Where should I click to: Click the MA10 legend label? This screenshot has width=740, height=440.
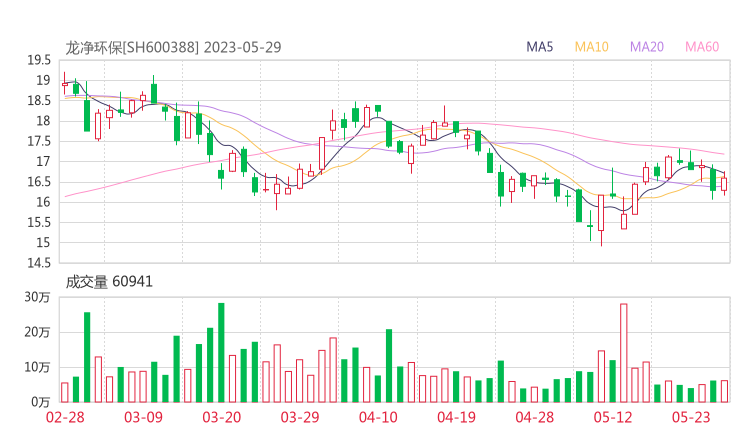click(x=591, y=47)
